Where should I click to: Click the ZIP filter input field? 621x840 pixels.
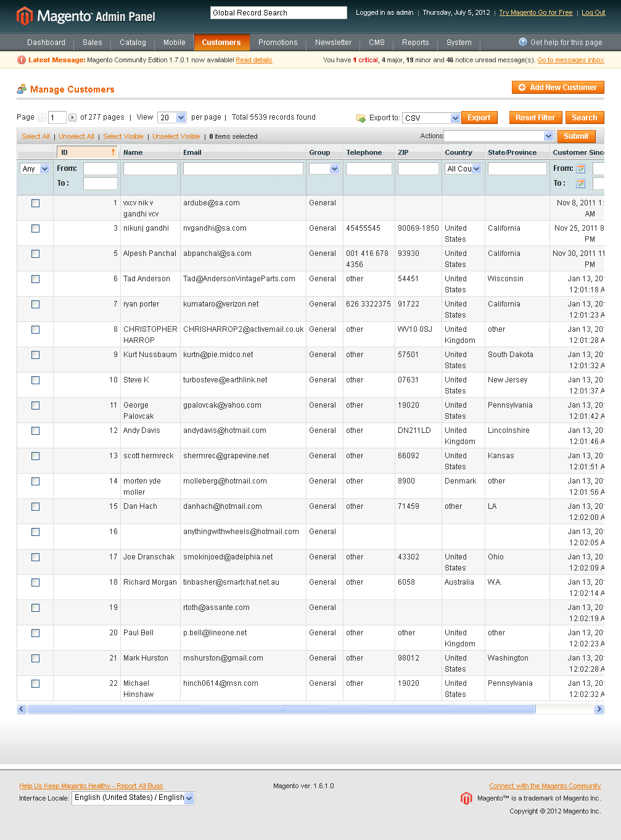[418, 168]
